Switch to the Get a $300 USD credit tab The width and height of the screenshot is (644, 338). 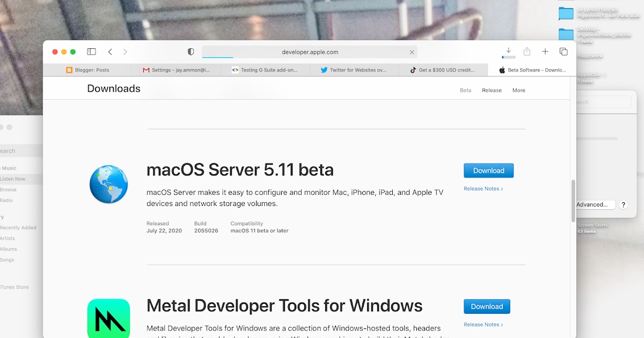point(443,70)
